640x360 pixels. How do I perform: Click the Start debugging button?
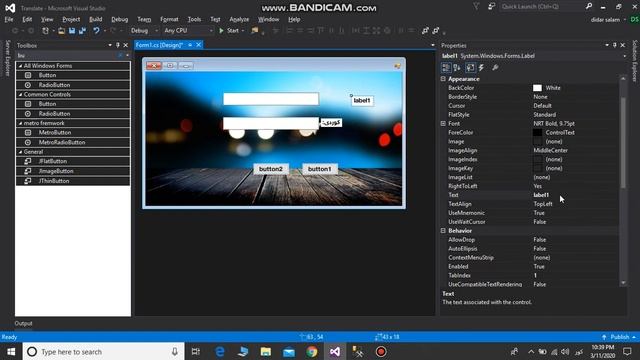pyautogui.click(x=231, y=31)
